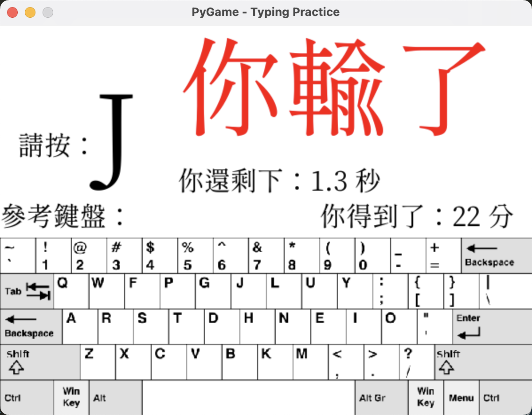Click the D key on reference keyboard

[x=222, y=327]
